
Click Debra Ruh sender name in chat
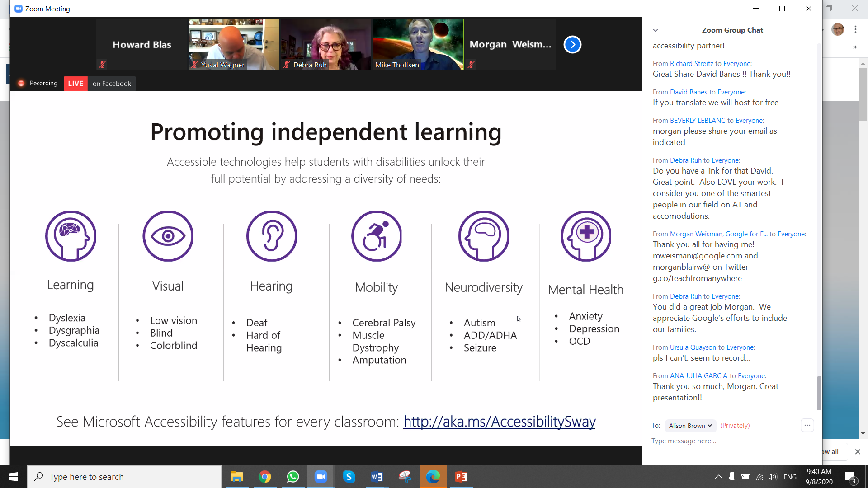(x=685, y=160)
